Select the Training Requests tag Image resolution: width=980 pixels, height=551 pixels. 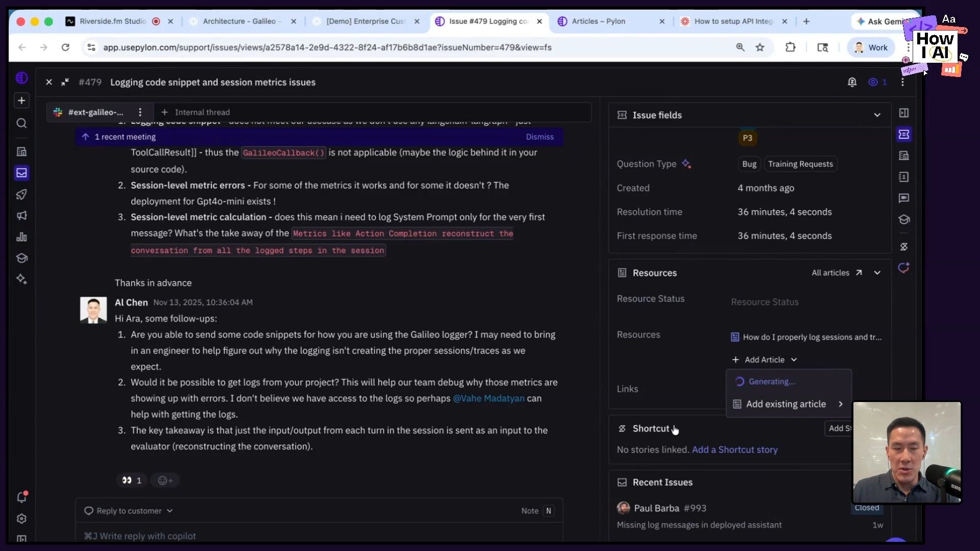tap(800, 164)
